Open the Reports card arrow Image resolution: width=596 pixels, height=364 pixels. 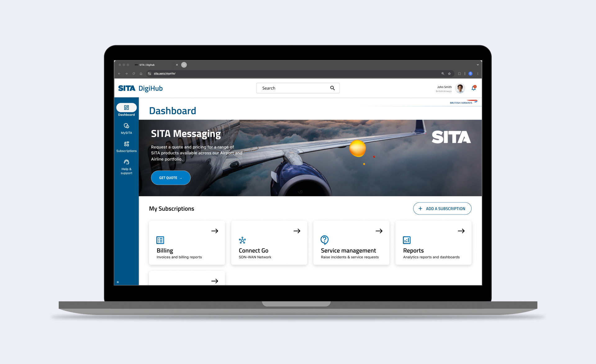click(x=461, y=231)
